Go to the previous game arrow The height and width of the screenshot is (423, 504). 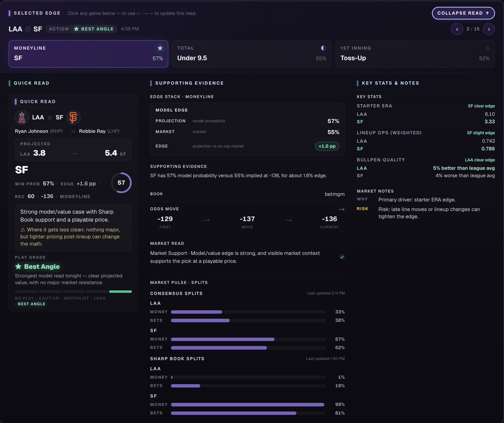click(x=457, y=29)
